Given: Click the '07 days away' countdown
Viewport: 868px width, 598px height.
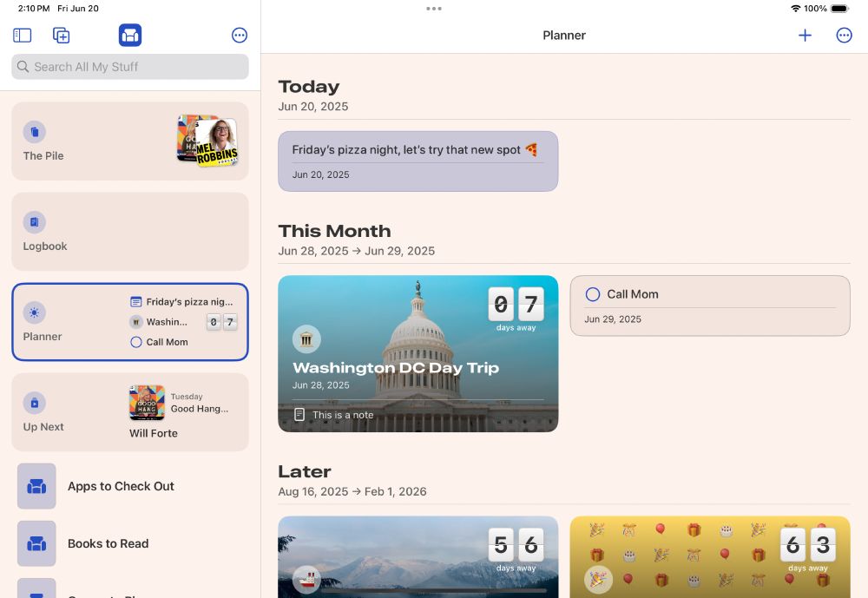Looking at the screenshot, I should tap(516, 309).
